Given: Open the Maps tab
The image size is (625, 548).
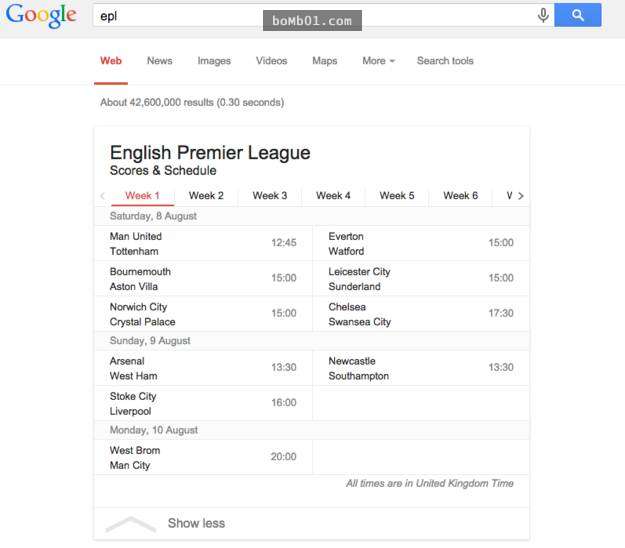Looking at the screenshot, I should click(324, 61).
